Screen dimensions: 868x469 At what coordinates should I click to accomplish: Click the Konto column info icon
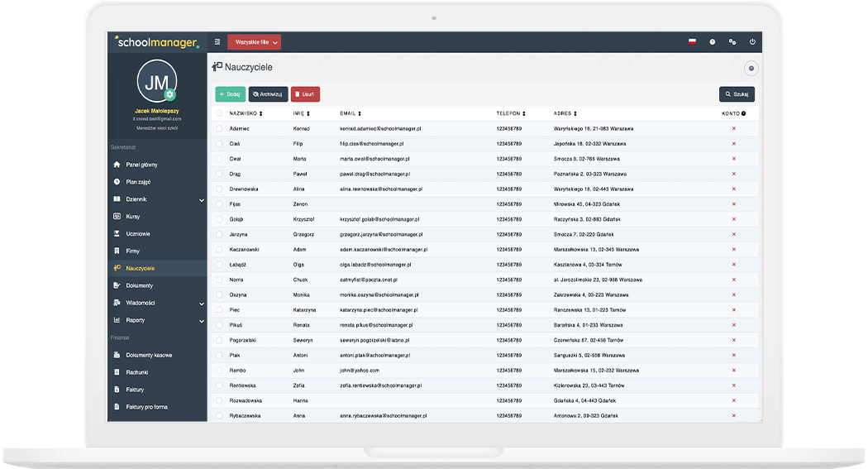coord(743,113)
